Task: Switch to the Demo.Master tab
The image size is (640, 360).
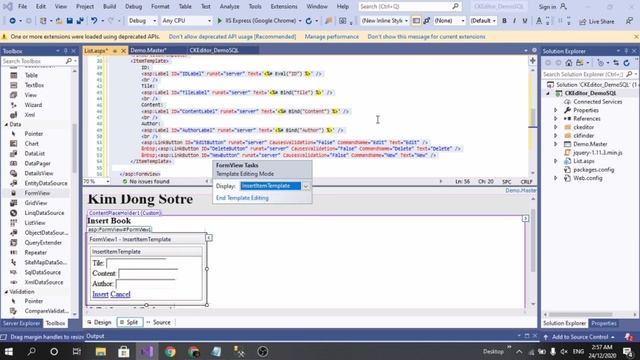Action: coord(148,50)
